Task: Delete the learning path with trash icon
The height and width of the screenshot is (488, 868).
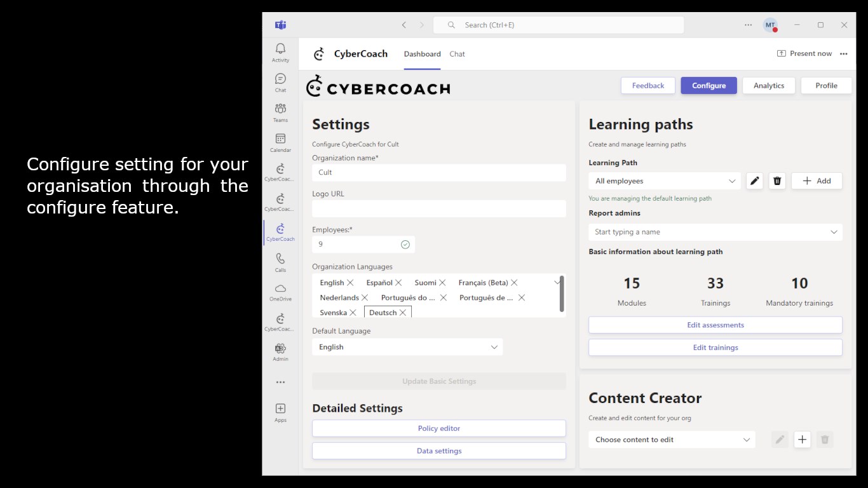Action: pyautogui.click(x=776, y=181)
